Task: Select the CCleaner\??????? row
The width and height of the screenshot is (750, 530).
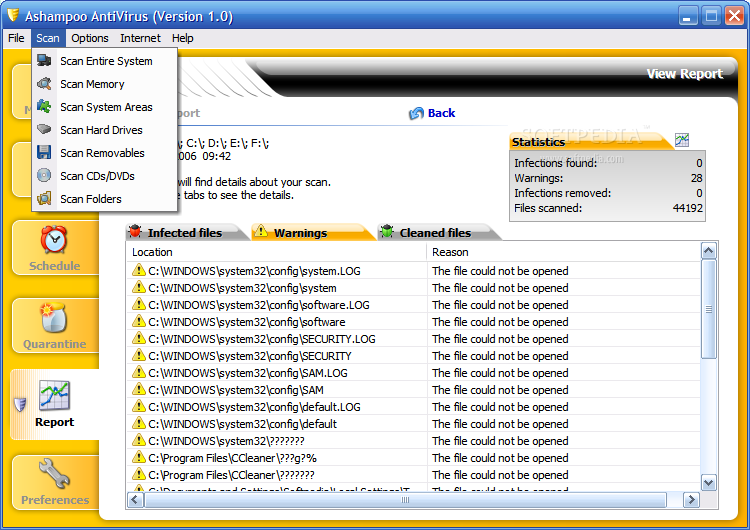Action: [414, 475]
